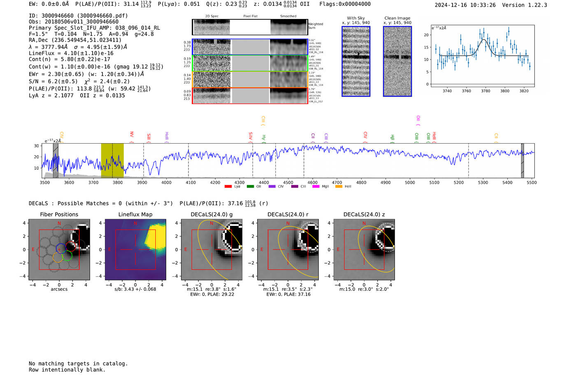Click the gray hatched bar near 3550
The width and height of the screenshot is (576, 392).
(56, 160)
